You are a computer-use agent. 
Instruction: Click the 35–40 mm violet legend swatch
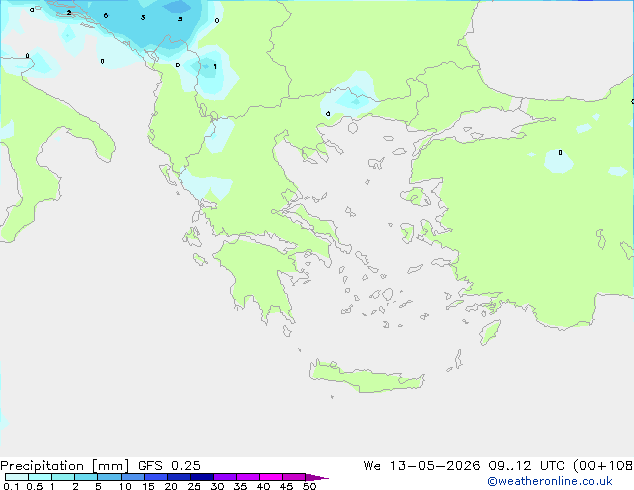pos(247,477)
